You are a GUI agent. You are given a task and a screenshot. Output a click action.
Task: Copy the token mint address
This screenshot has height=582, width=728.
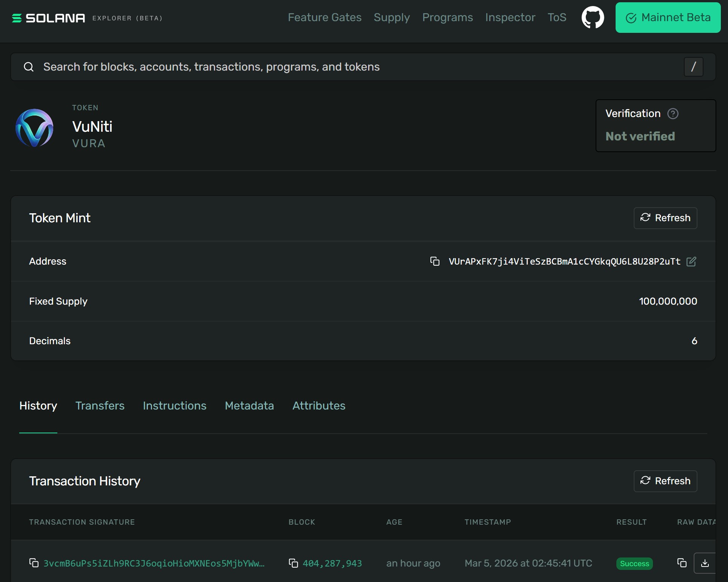(x=435, y=262)
